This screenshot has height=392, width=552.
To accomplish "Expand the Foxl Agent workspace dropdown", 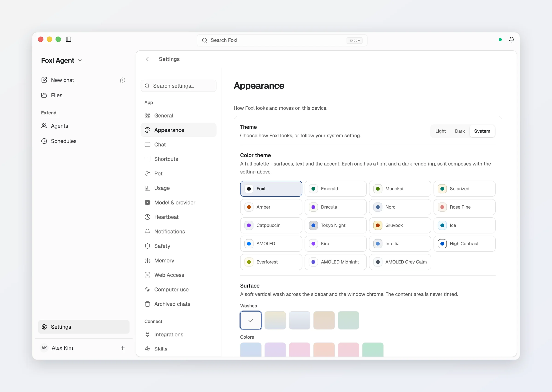I will (61, 60).
